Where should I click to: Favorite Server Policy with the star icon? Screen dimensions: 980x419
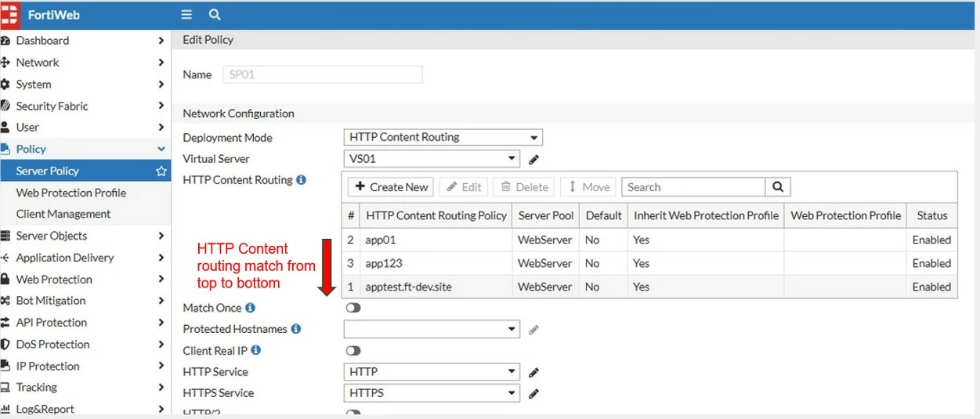161,171
